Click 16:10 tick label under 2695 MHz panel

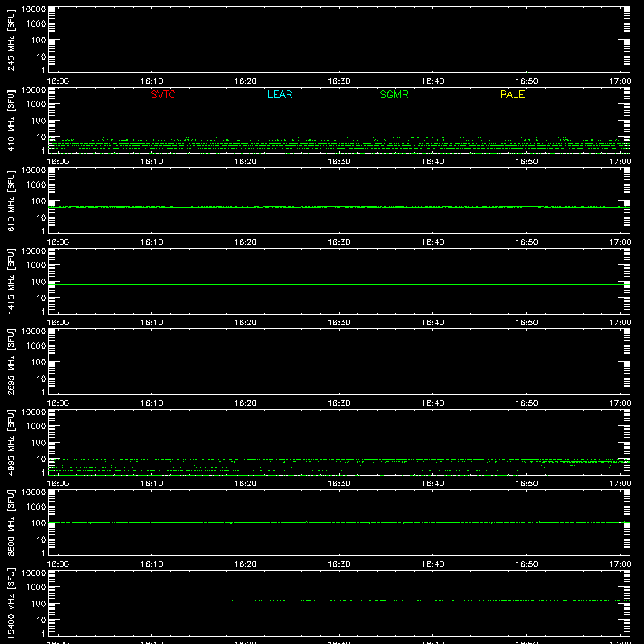point(151,403)
